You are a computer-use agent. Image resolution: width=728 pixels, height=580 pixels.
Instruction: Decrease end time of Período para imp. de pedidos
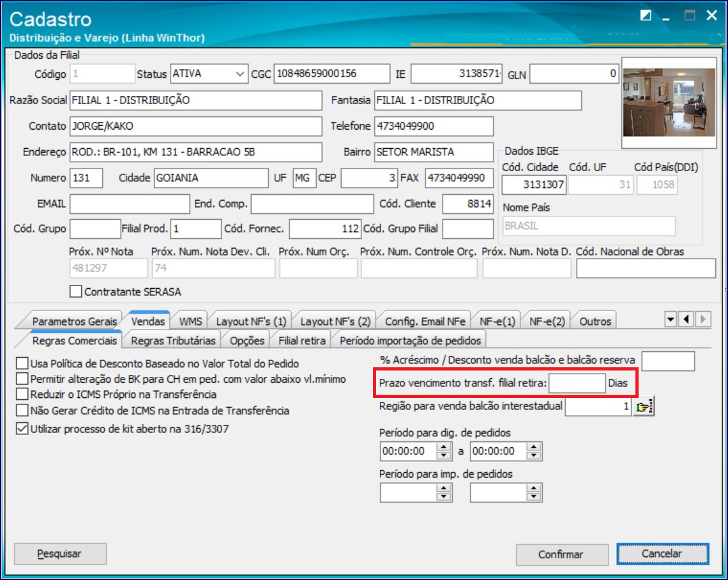[x=534, y=497]
